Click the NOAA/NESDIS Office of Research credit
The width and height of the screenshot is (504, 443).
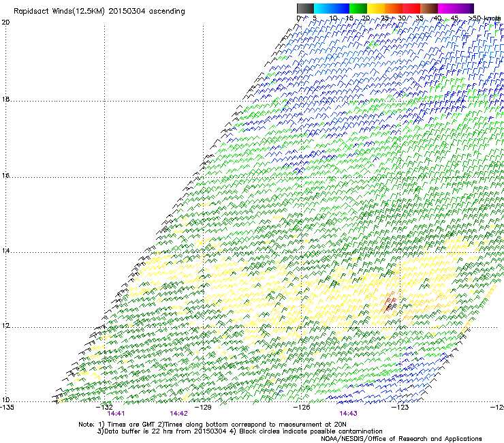pyautogui.click(x=401, y=439)
